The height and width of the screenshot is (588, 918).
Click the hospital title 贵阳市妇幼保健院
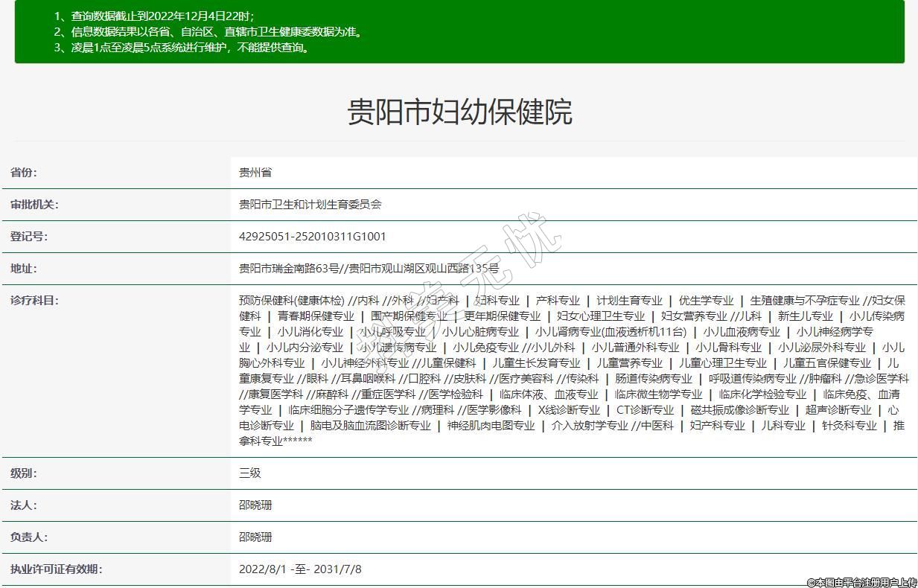(459, 112)
